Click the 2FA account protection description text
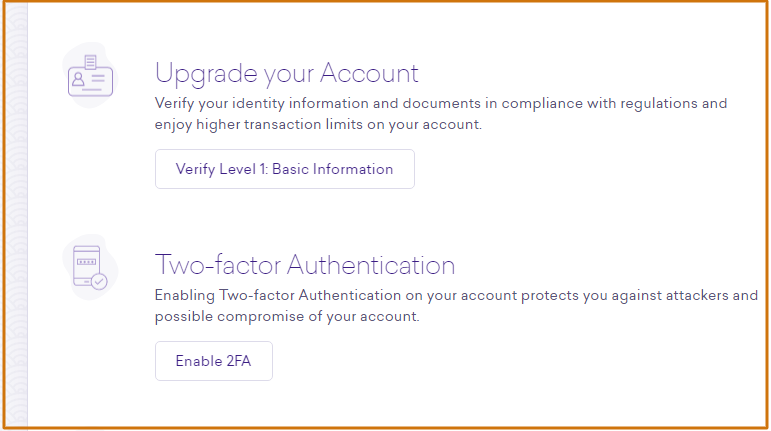 pyautogui.click(x=456, y=306)
